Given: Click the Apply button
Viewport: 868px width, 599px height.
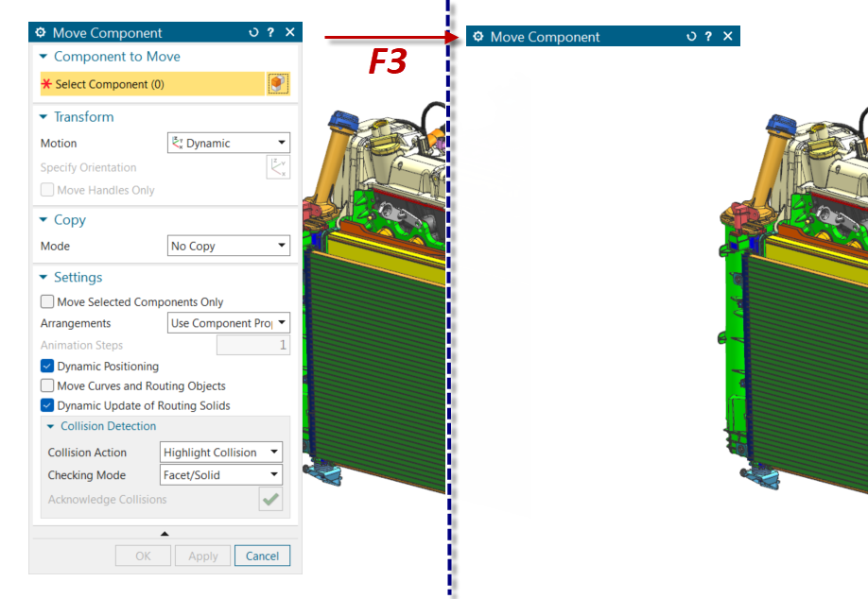Looking at the screenshot, I should click(202, 556).
